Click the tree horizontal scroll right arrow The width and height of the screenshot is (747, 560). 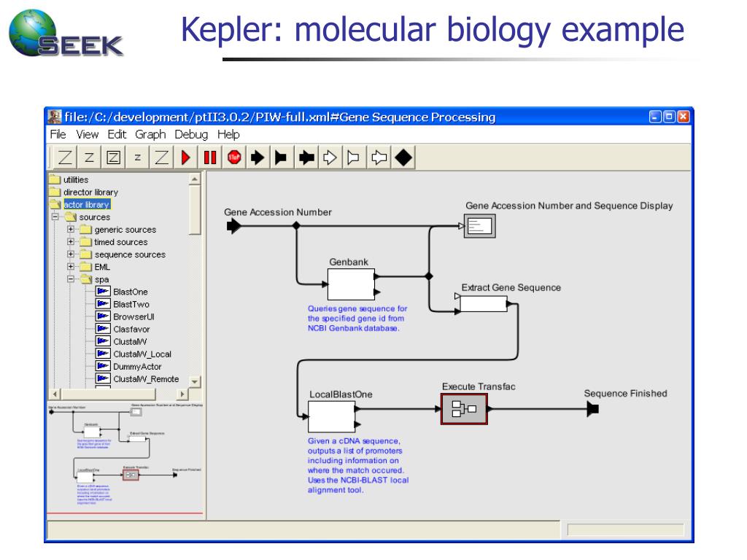pyautogui.click(x=182, y=394)
